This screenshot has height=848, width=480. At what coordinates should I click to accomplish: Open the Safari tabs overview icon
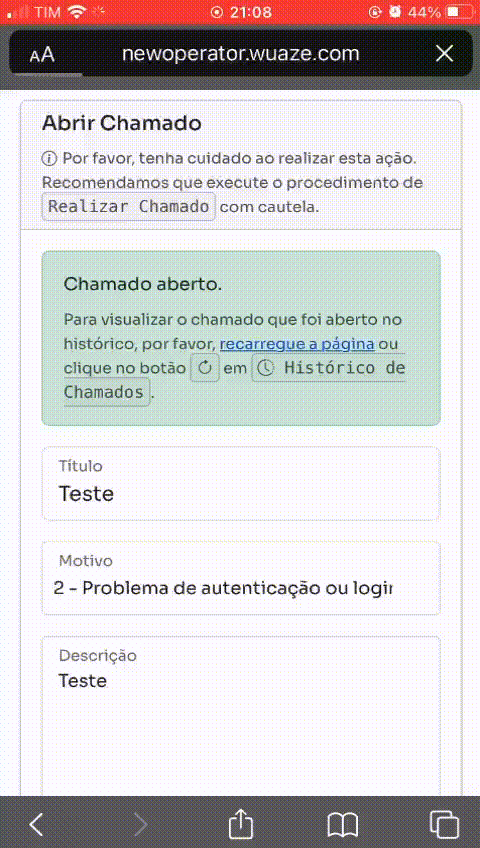point(444,825)
